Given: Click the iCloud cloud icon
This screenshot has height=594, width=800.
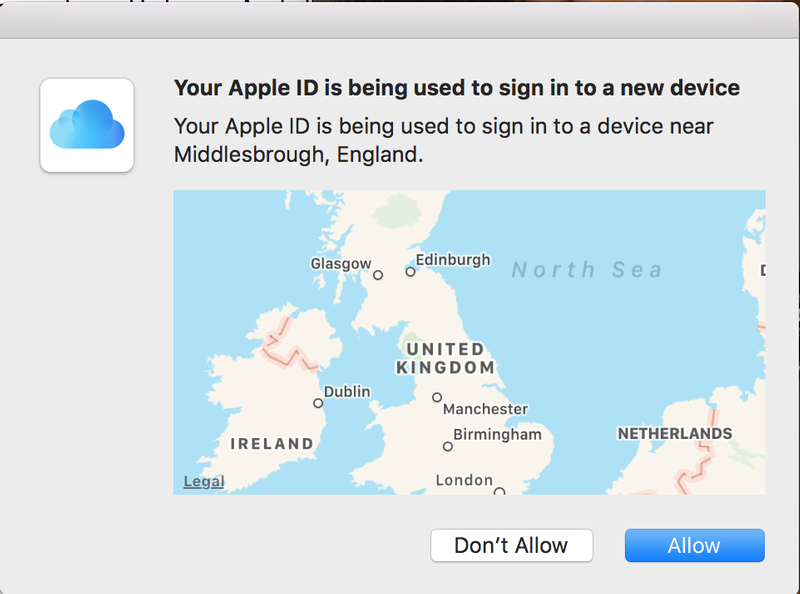Looking at the screenshot, I should pyautogui.click(x=87, y=125).
